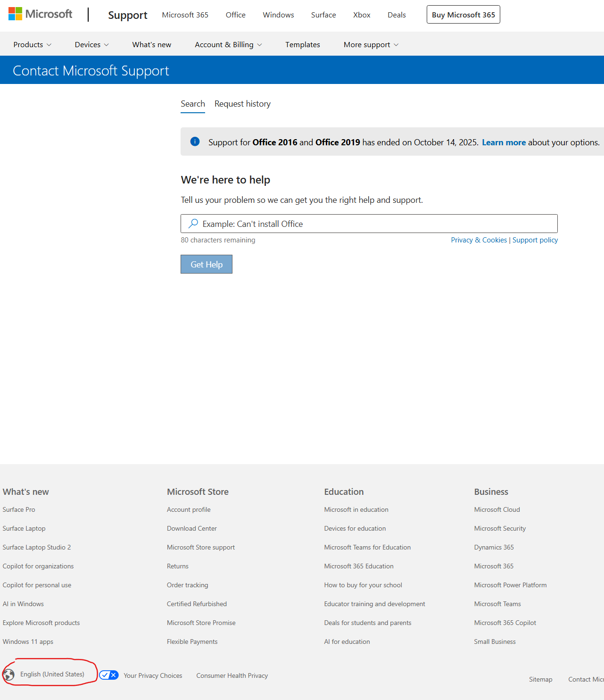Open the Support policy link
Image resolution: width=604 pixels, height=700 pixels.
tap(535, 240)
